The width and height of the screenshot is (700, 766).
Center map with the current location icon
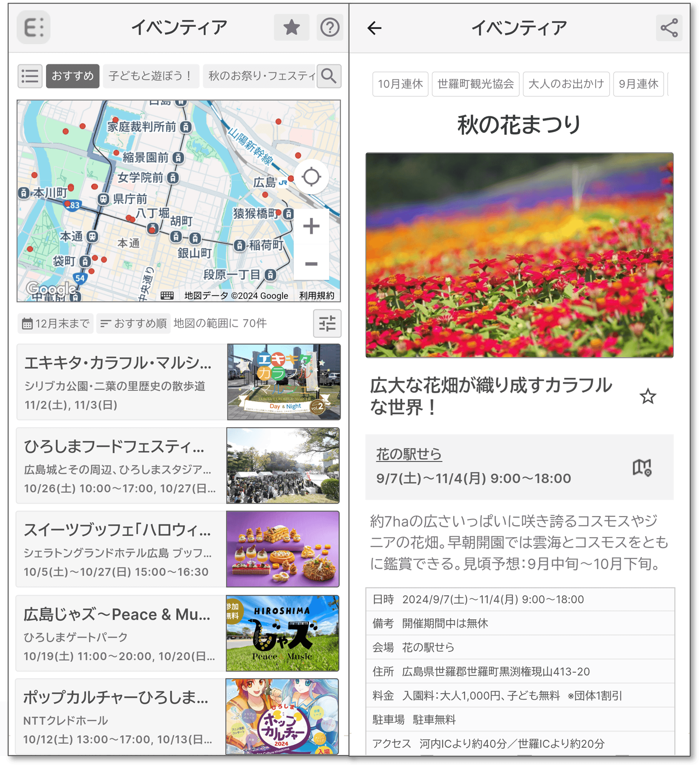tap(311, 177)
